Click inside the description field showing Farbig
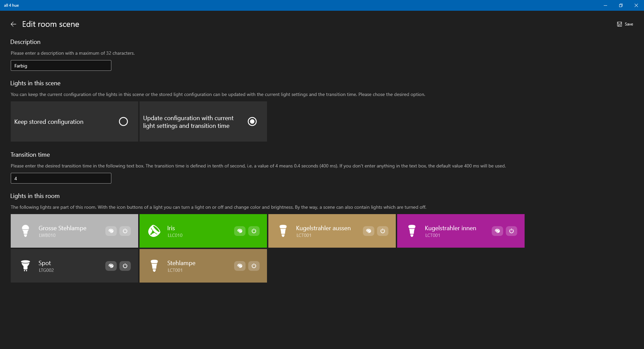 [60, 65]
